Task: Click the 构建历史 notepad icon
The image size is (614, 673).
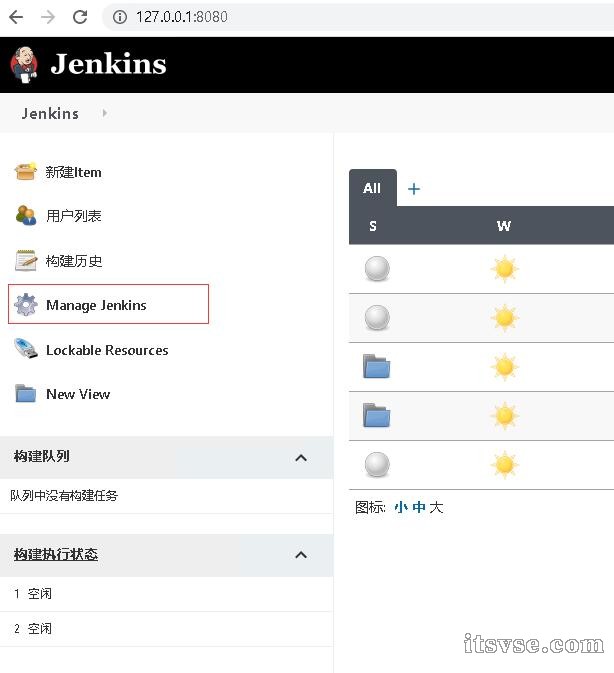Action: (26, 261)
